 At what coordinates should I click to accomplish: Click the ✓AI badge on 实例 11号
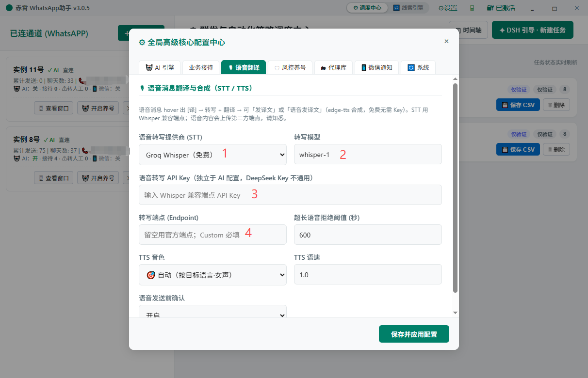53,70
